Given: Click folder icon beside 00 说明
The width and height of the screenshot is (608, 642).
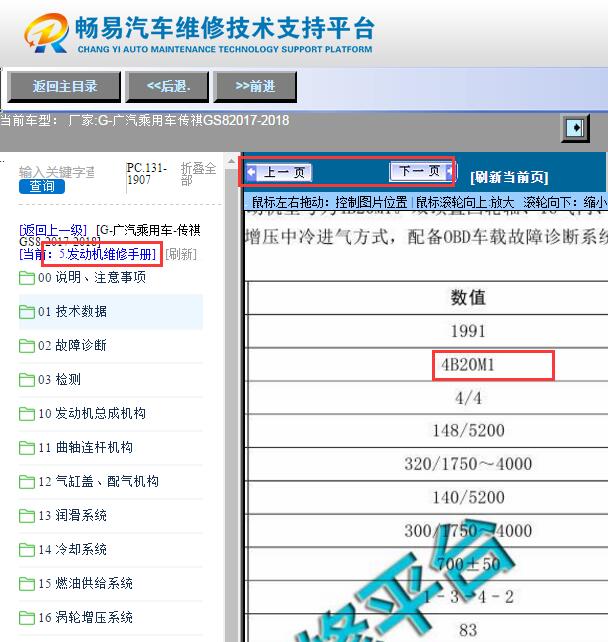Looking at the screenshot, I should pos(27,278).
